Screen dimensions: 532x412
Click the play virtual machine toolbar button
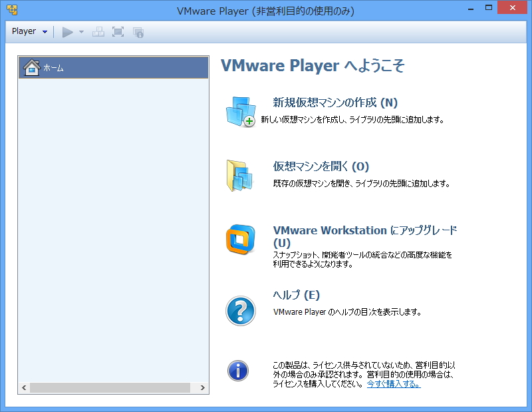(67, 31)
